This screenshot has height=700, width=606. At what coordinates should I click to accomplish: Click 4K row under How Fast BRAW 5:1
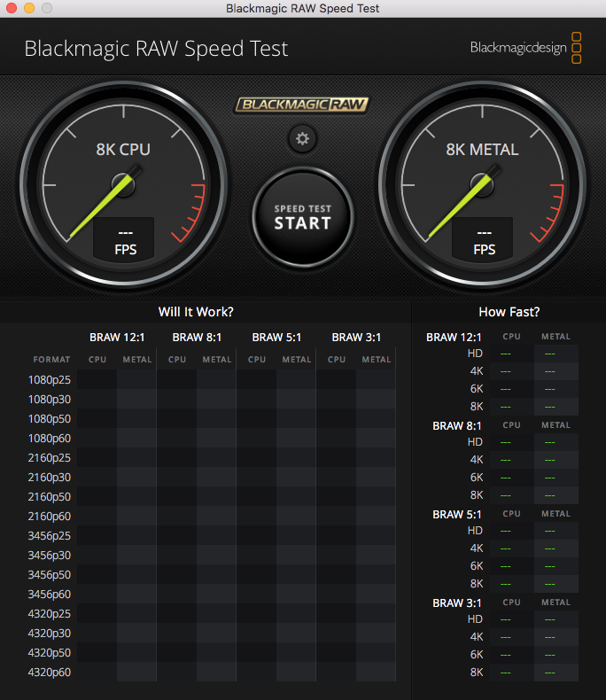pos(523,548)
